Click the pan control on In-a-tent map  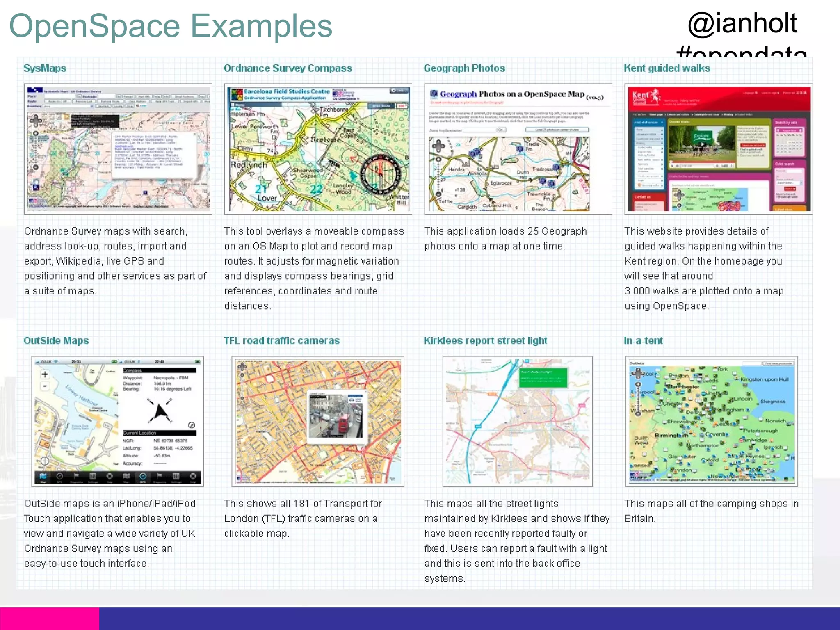638,374
